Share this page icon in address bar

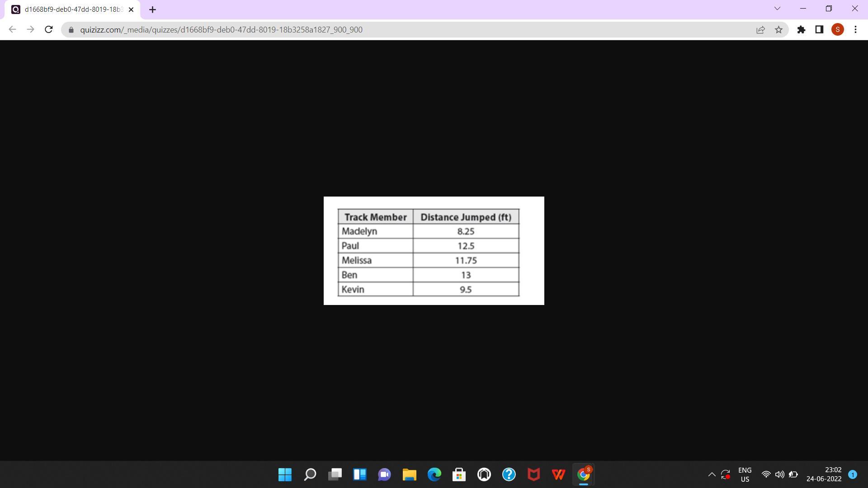[760, 30]
